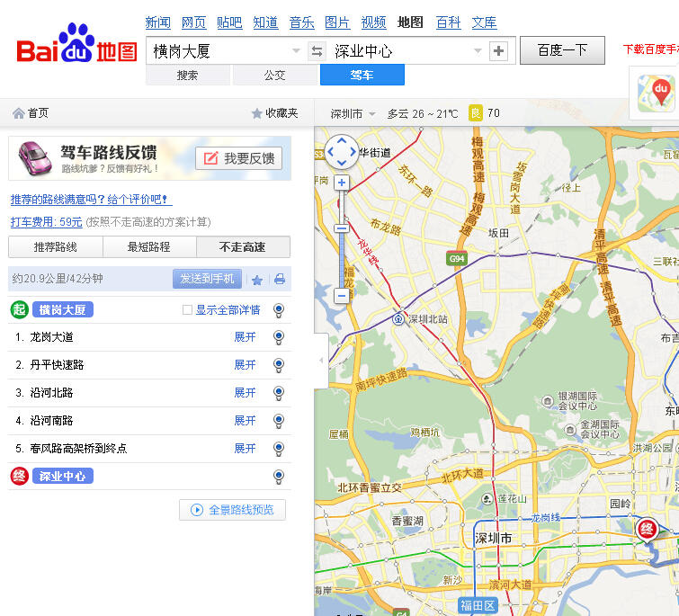Pan the map with the compass control
679x616 pixels.
[x=342, y=152]
